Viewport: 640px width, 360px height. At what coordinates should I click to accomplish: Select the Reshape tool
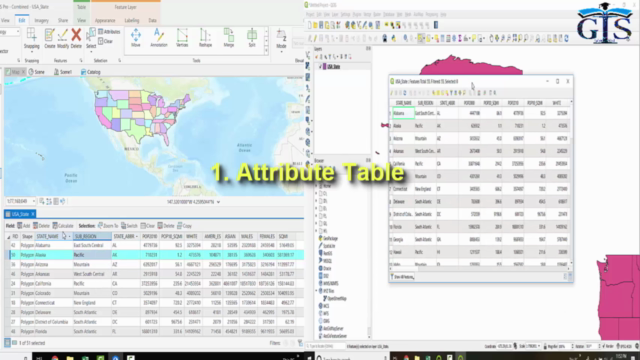(205, 38)
